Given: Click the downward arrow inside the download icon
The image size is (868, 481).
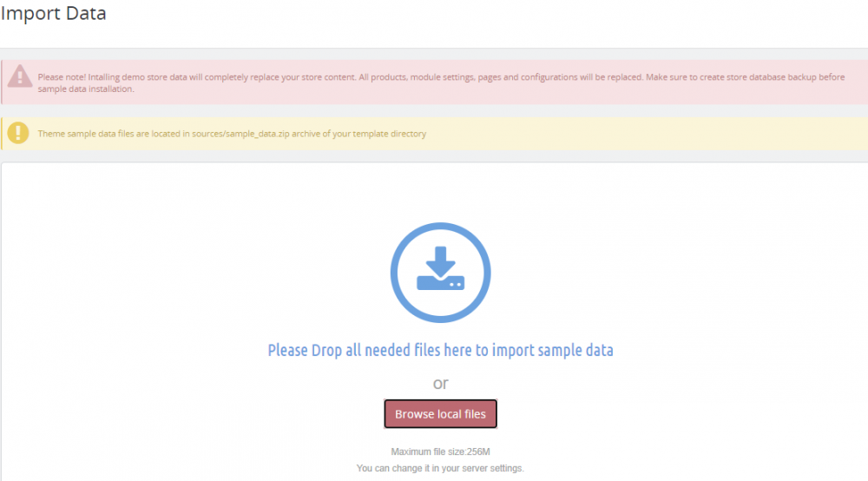Looking at the screenshot, I should [x=441, y=261].
